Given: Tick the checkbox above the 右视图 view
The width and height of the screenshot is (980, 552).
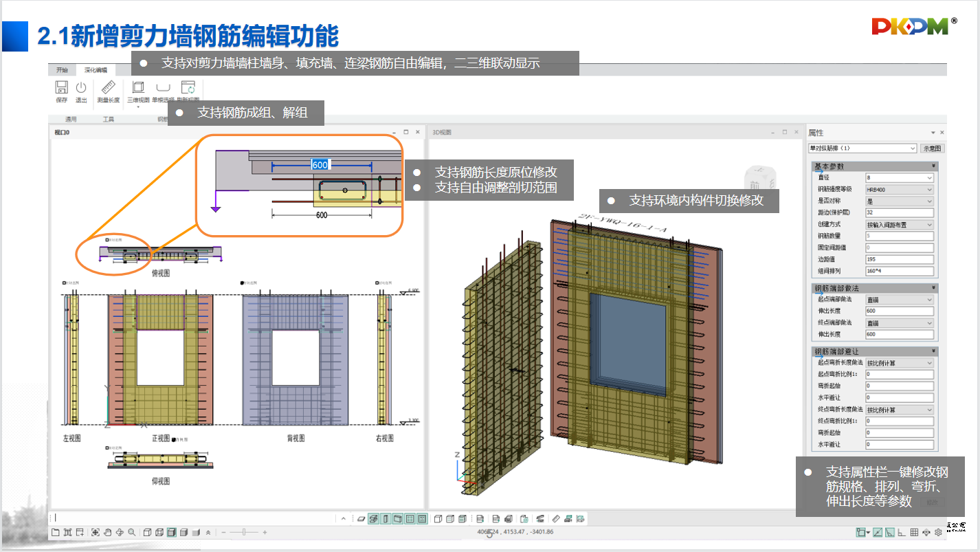Looking at the screenshot, I should 378,283.
